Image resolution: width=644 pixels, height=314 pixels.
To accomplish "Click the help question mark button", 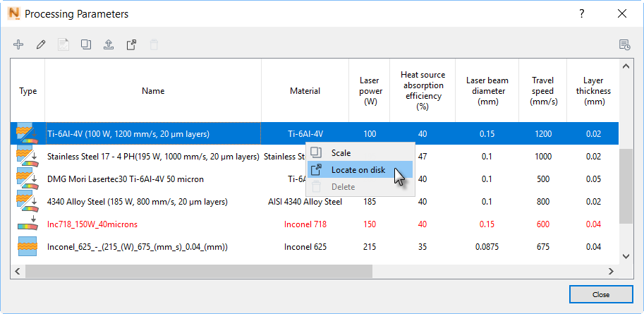I will (x=581, y=13).
